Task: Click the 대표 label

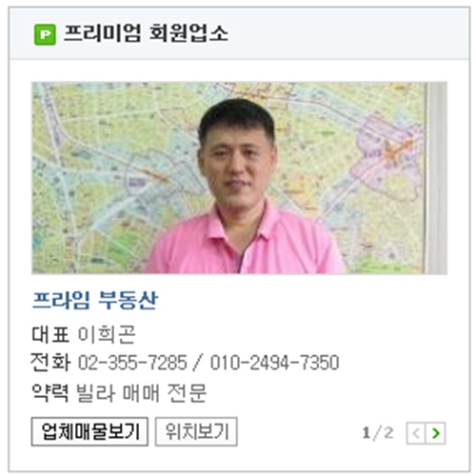Action: tap(50, 334)
